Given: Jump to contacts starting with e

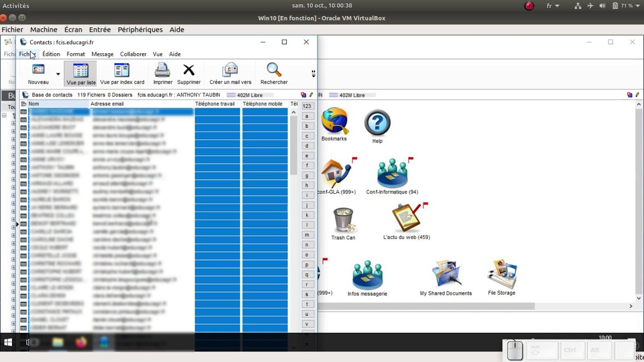Looking at the screenshot, I should tap(307, 155).
